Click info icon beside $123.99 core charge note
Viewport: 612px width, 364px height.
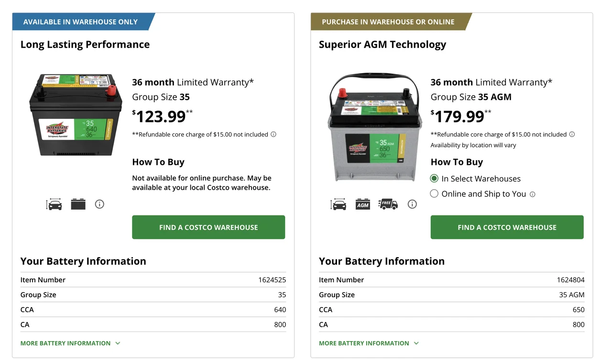[x=273, y=134]
